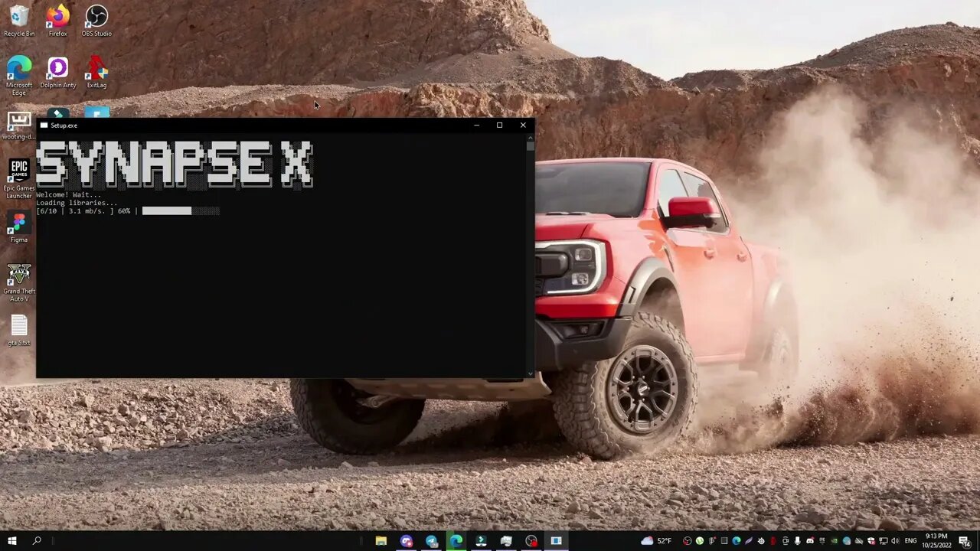Image resolution: width=980 pixels, height=551 pixels.
Task: Open taskbar search magnifier
Action: point(37,541)
